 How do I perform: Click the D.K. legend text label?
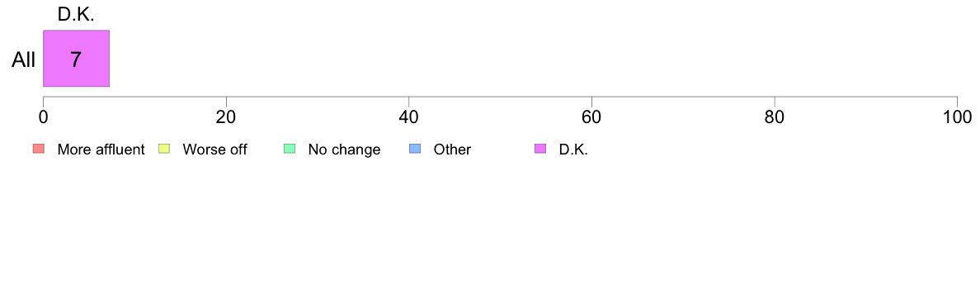click(x=574, y=150)
